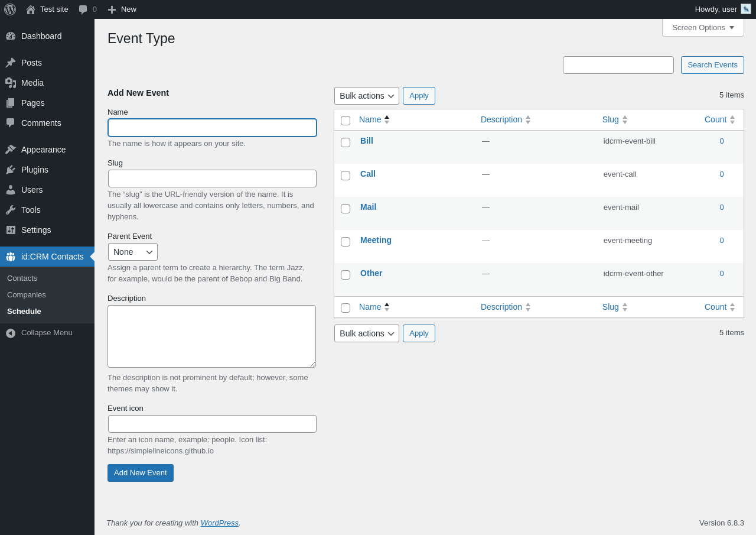Open the Call event link

click(x=368, y=174)
